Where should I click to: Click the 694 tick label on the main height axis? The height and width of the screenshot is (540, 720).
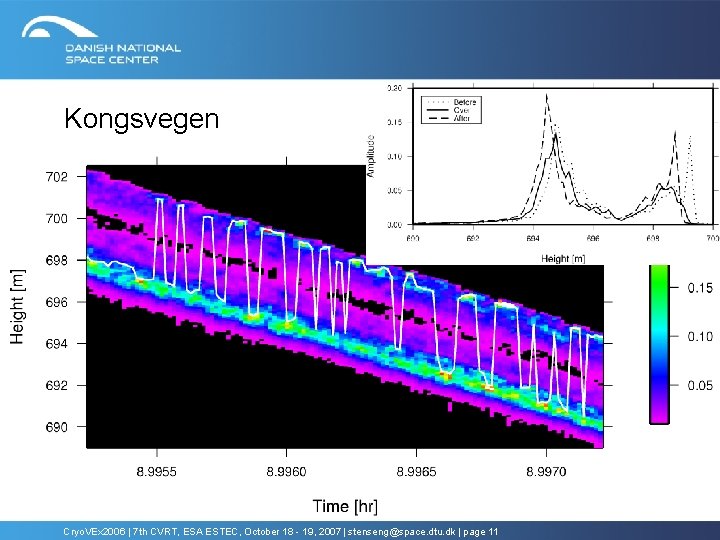[x=56, y=343]
